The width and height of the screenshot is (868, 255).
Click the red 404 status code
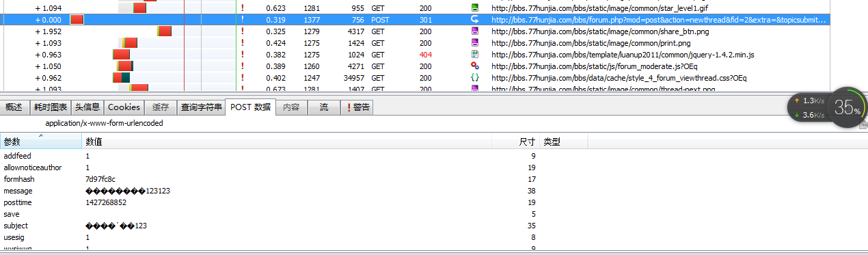[x=426, y=55]
